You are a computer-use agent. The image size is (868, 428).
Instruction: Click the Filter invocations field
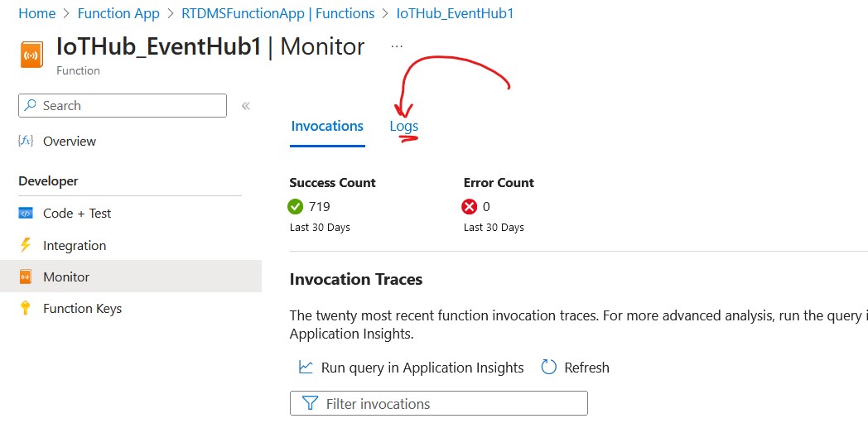[438, 404]
